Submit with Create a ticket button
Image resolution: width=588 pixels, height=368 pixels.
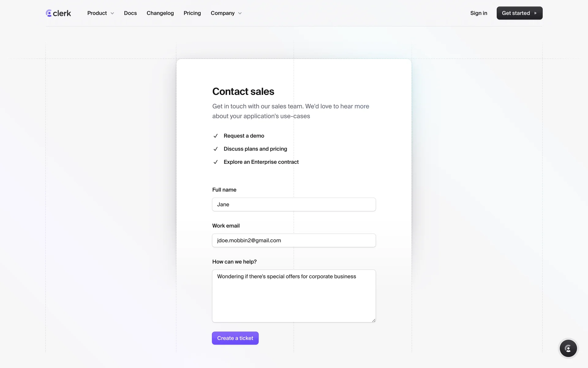pyautogui.click(x=235, y=338)
